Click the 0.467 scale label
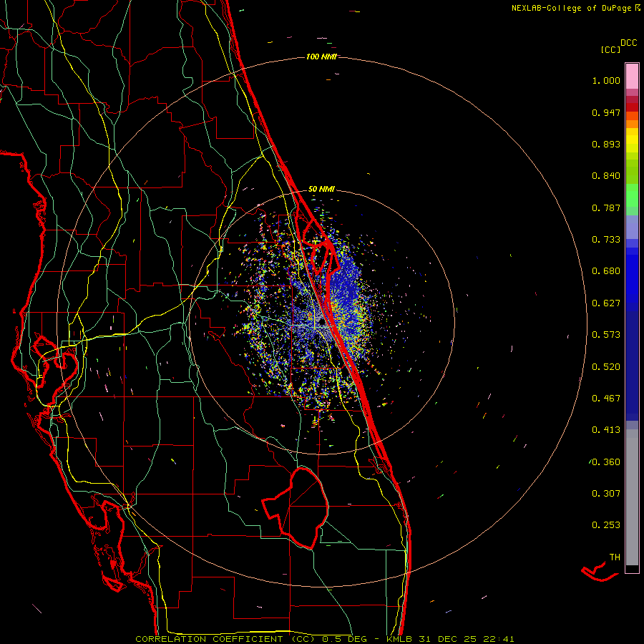 tap(606, 399)
